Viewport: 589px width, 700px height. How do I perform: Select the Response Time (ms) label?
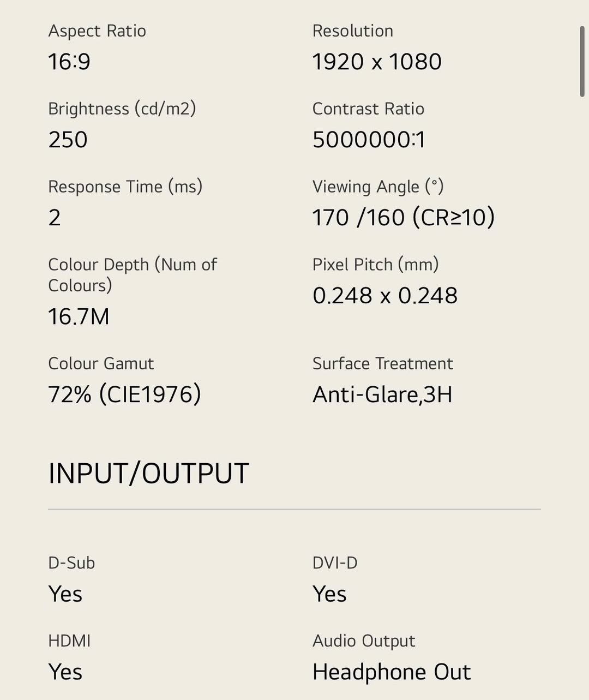point(125,187)
